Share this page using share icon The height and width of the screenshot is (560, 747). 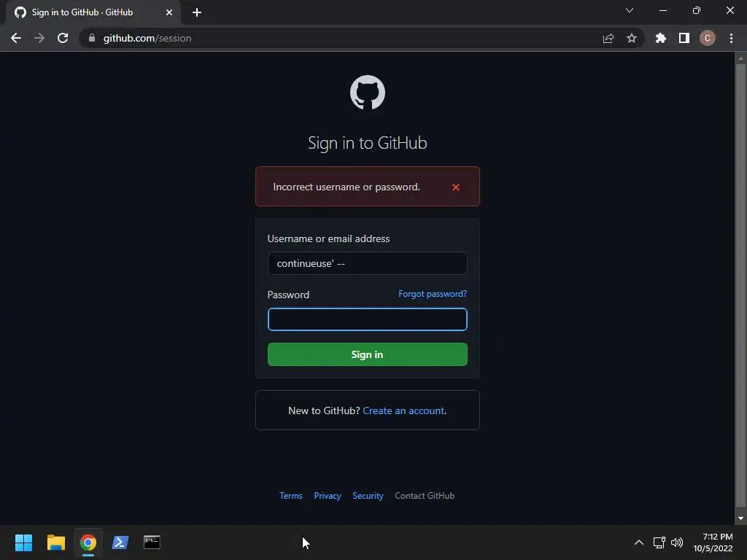pos(608,38)
